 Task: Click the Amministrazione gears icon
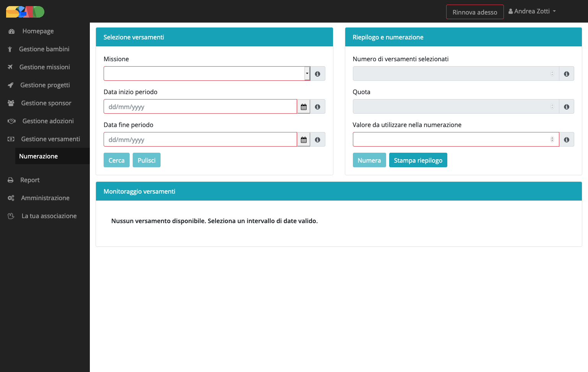pyautogui.click(x=11, y=198)
